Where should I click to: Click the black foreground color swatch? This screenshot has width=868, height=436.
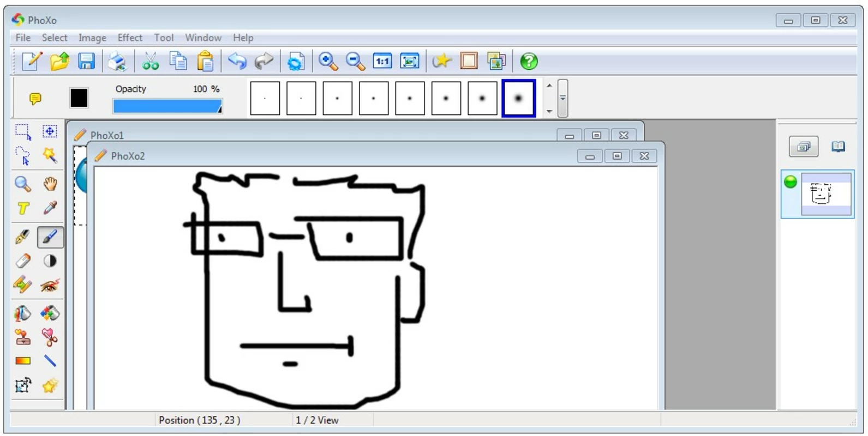79,98
